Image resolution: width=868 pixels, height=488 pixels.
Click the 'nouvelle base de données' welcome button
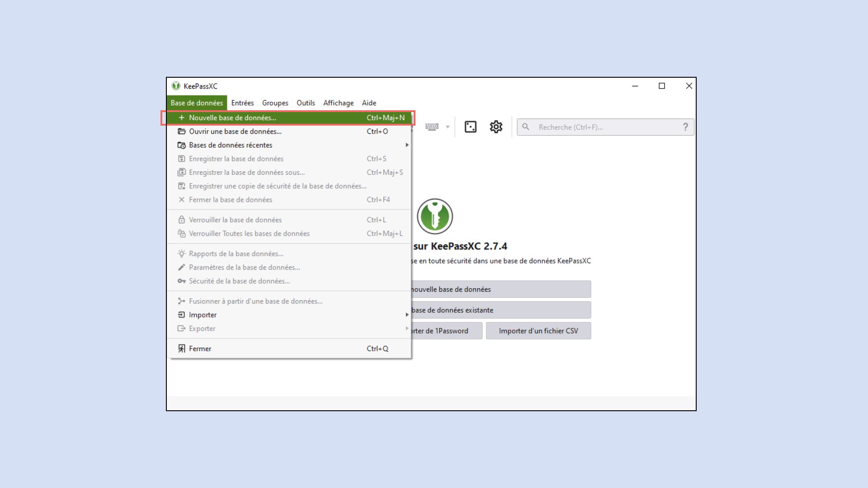click(500, 289)
